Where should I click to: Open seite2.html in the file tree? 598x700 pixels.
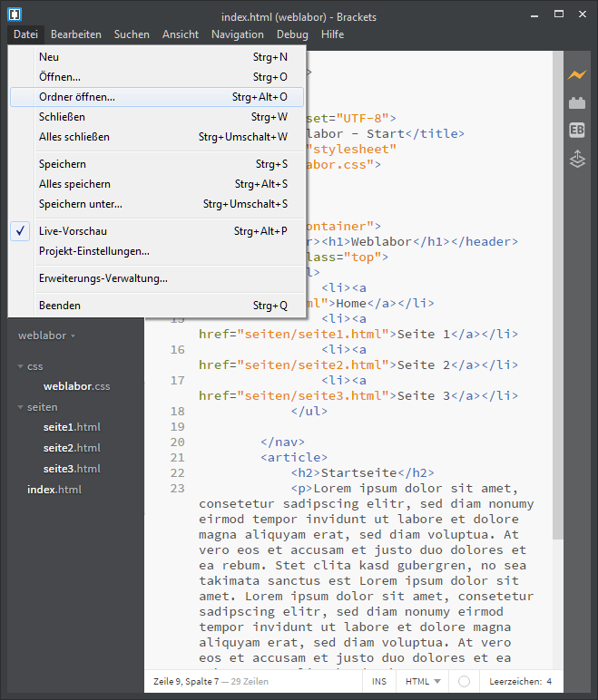pyautogui.click(x=72, y=448)
